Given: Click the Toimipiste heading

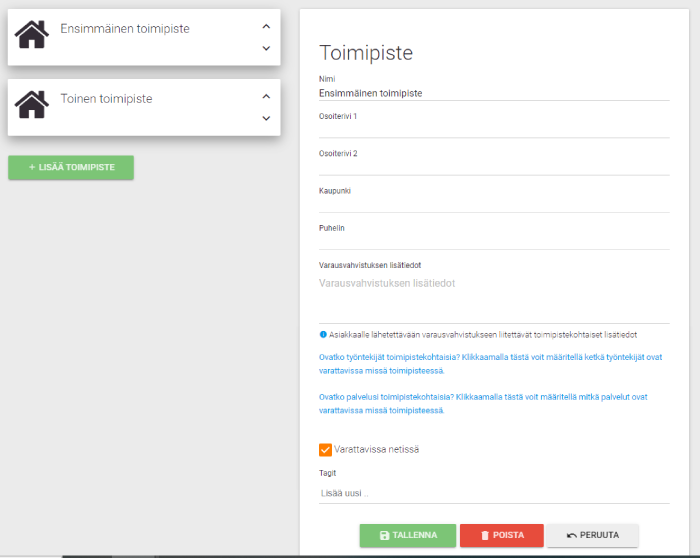Looking at the screenshot, I should point(366,53).
